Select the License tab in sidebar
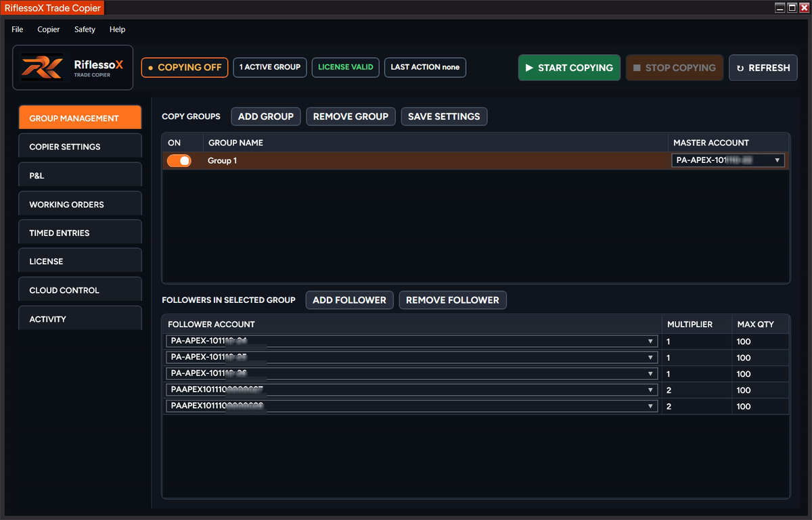 80,261
